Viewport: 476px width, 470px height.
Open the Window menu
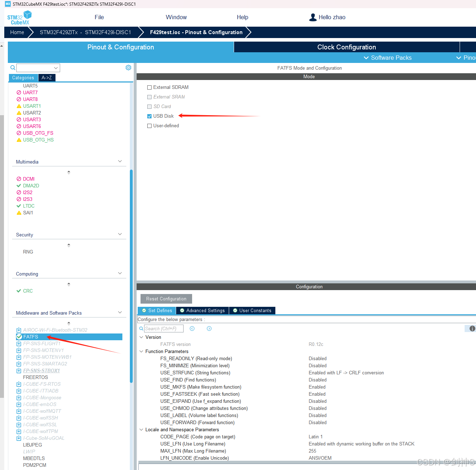176,17
